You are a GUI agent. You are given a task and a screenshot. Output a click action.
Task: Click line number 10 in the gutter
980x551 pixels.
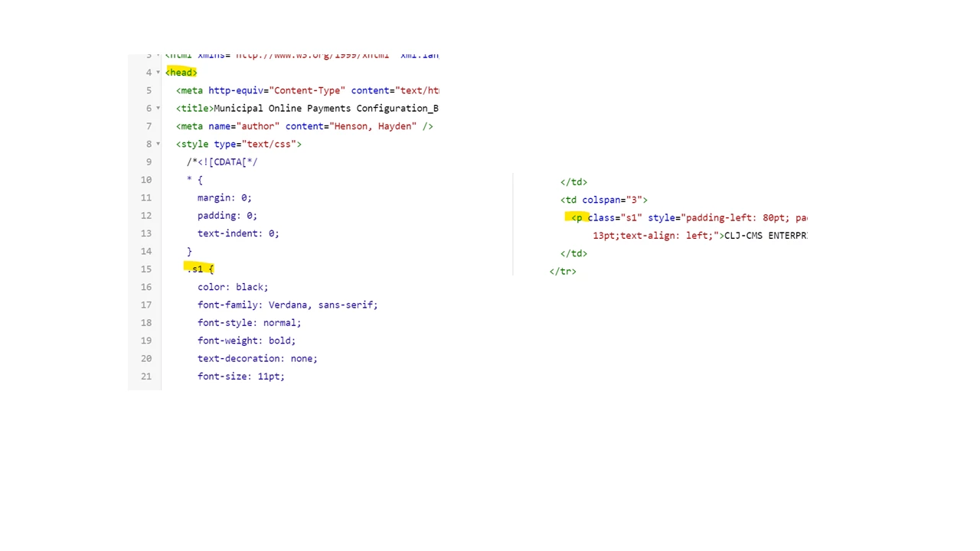click(146, 180)
